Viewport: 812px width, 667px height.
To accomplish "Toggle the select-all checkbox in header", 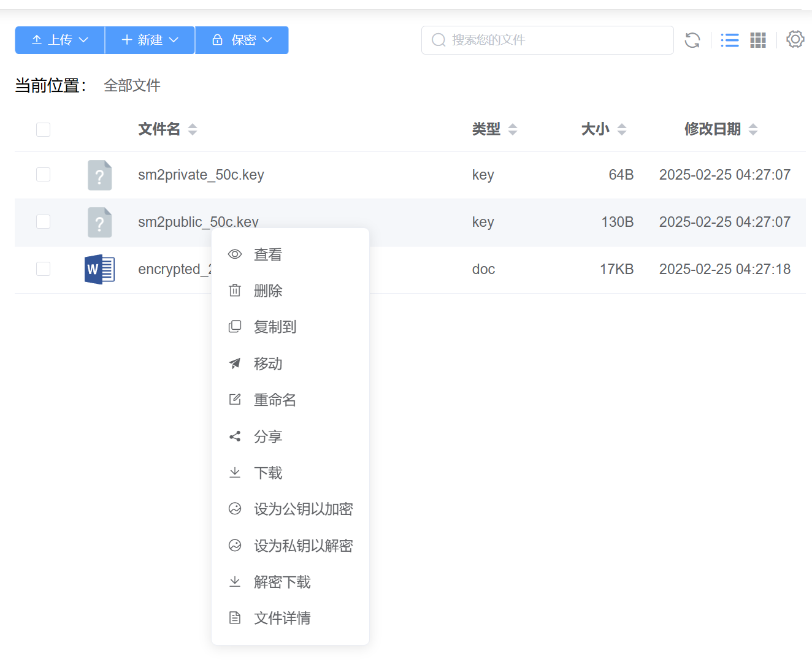I will coord(43,129).
